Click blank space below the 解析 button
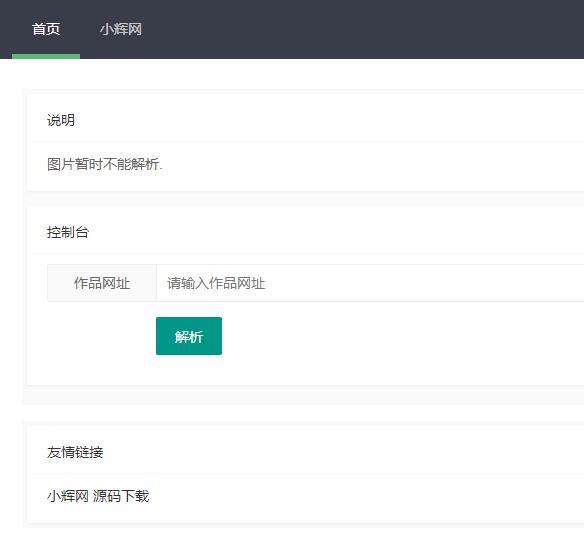The image size is (584, 536). pyautogui.click(x=189, y=370)
